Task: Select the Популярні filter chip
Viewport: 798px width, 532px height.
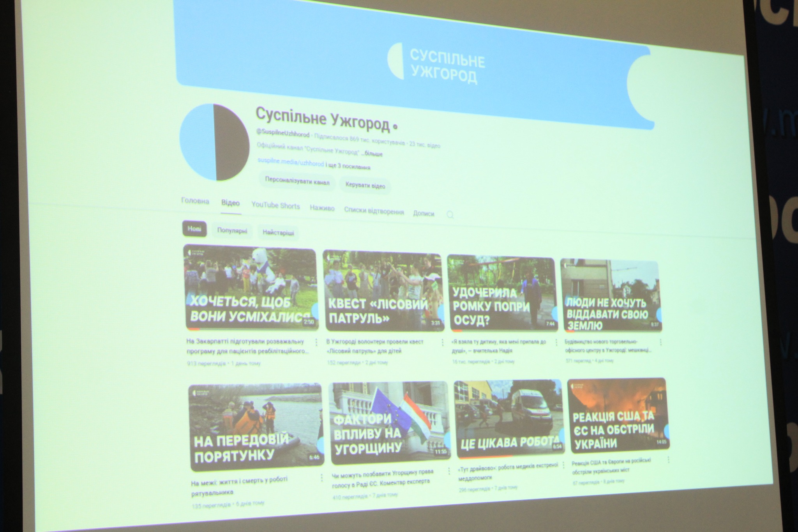Action: click(232, 231)
